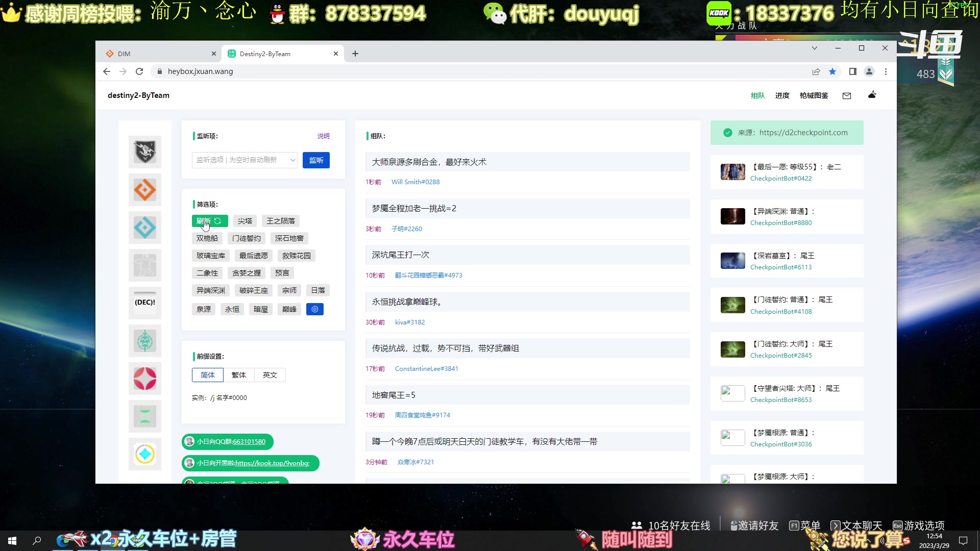Open a new browser tab with plus
Screen dimensions: 980x551
(355, 54)
